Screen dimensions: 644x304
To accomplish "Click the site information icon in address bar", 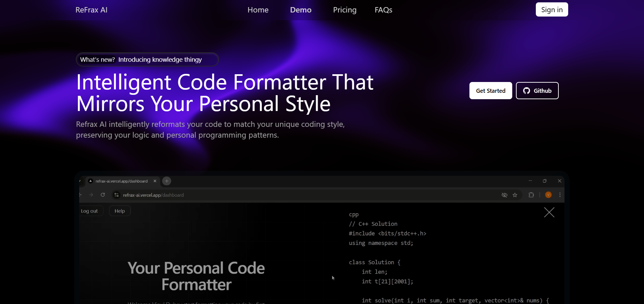I will click(117, 195).
